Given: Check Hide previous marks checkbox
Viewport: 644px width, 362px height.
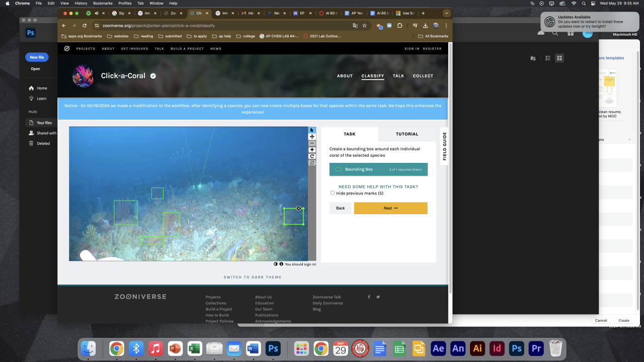Looking at the screenshot, I should [333, 193].
